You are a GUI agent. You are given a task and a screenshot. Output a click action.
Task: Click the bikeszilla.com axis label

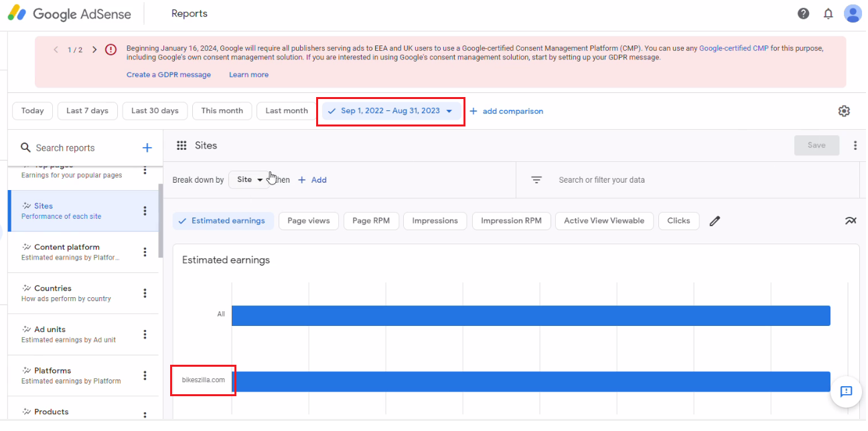point(204,380)
